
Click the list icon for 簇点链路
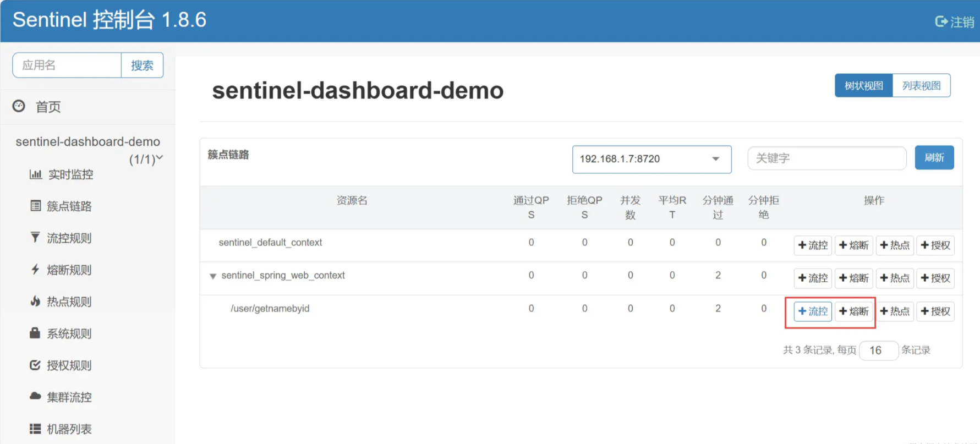36,206
